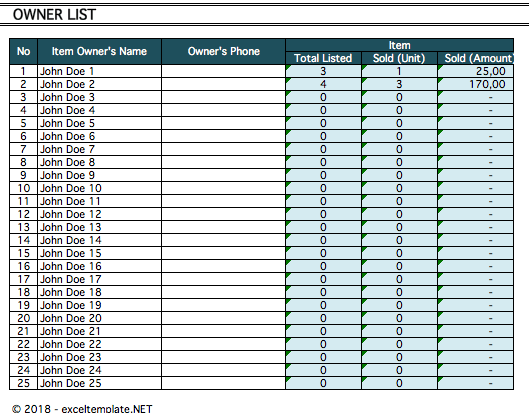Select the John Doe 25 name cell
The height and width of the screenshot is (413, 529).
tap(99, 383)
